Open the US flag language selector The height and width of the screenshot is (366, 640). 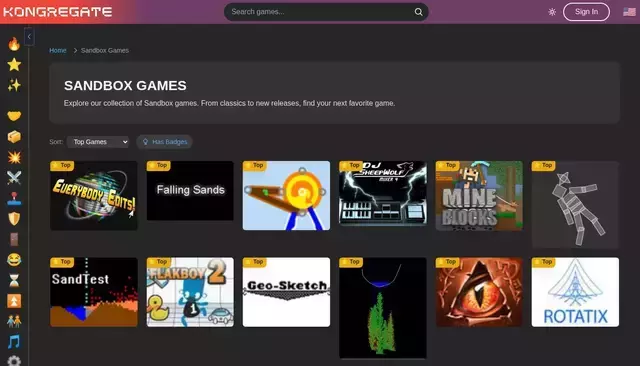[x=629, y=12]
